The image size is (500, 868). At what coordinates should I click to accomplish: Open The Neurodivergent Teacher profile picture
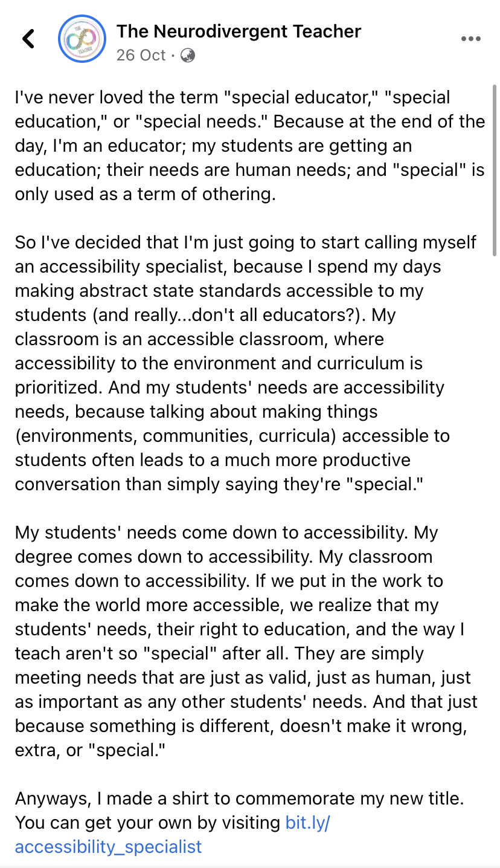82,39
